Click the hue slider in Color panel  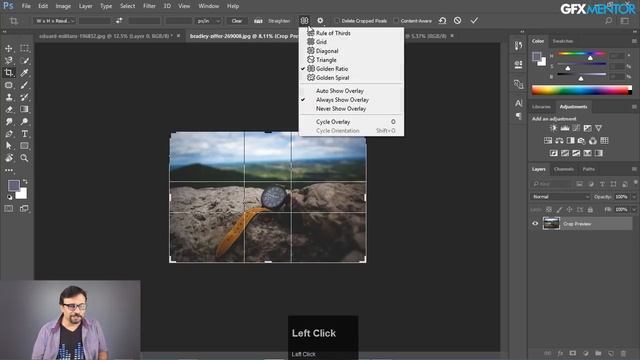[x=582, y=53]
